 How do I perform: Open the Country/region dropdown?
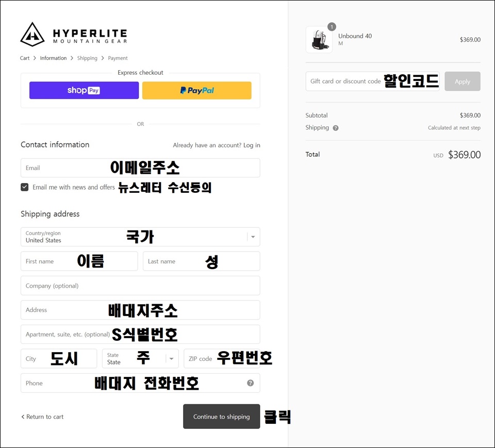140,237
